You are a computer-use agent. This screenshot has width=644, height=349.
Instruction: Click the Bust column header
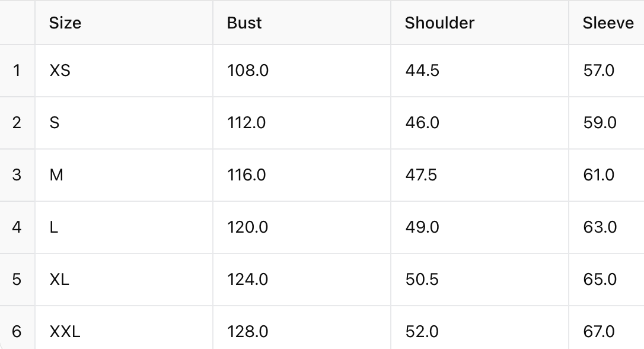pos(244,23)
